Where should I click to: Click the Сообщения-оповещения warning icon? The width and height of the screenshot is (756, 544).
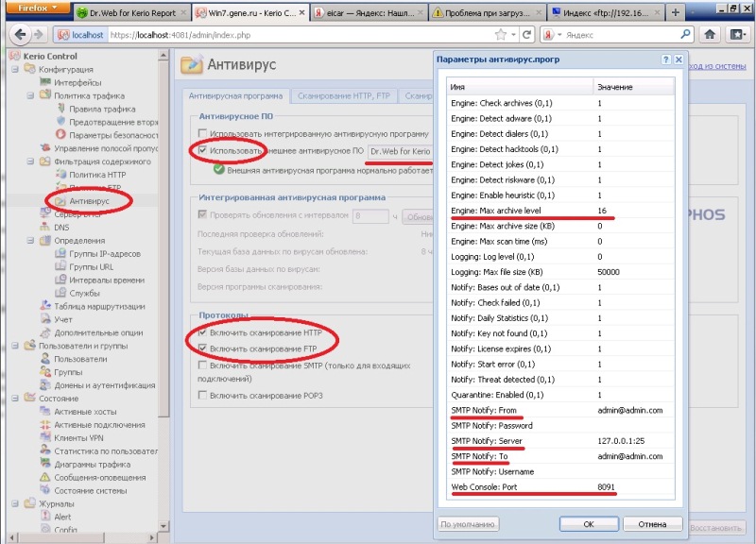tap(46, 478)
